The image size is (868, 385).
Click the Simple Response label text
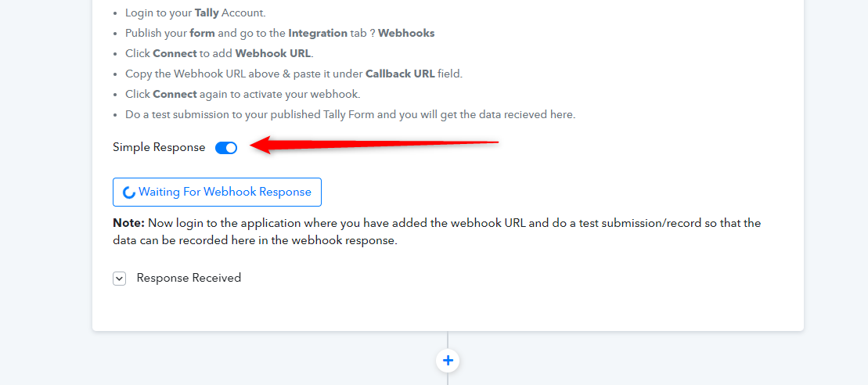tap(159, 148)
